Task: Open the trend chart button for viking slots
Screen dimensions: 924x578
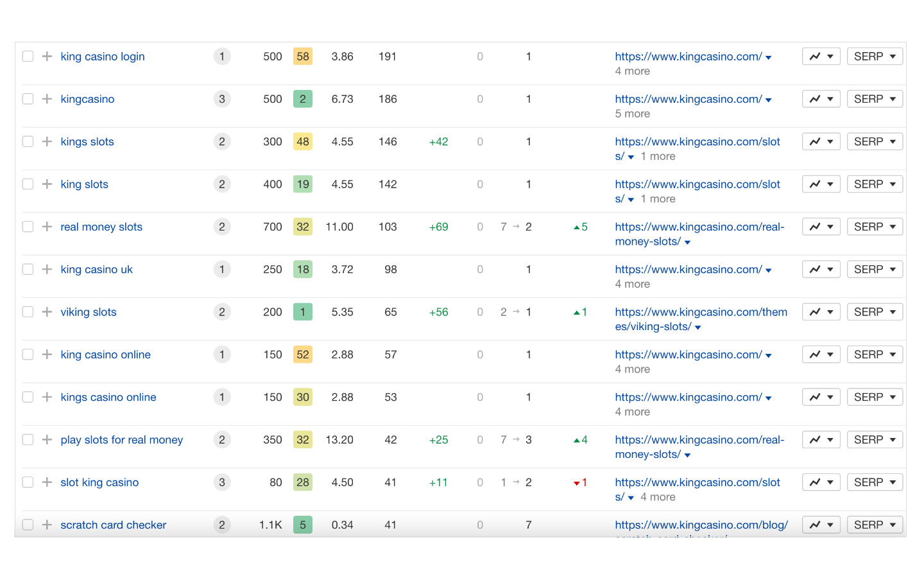Action: pos(821,312)
